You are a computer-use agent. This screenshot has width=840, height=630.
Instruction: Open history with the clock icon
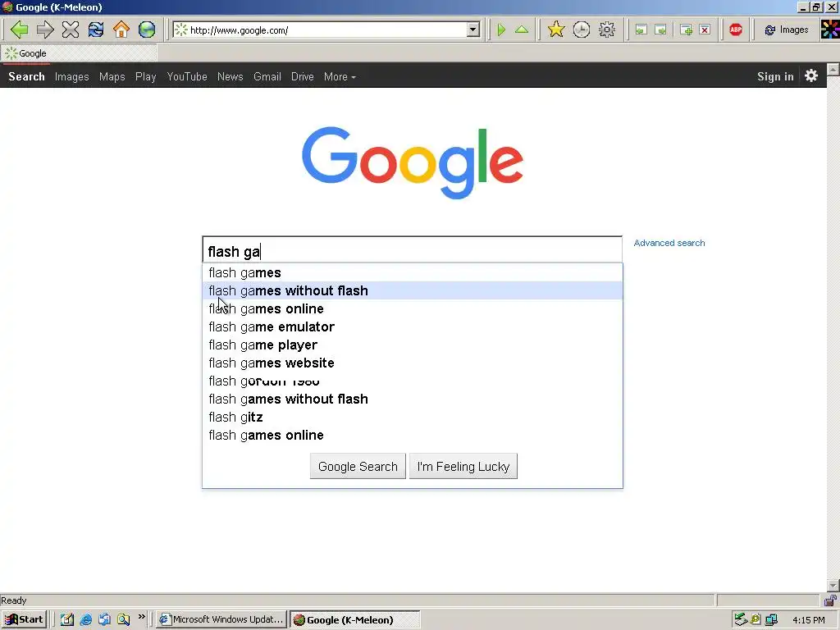[582, 30]
